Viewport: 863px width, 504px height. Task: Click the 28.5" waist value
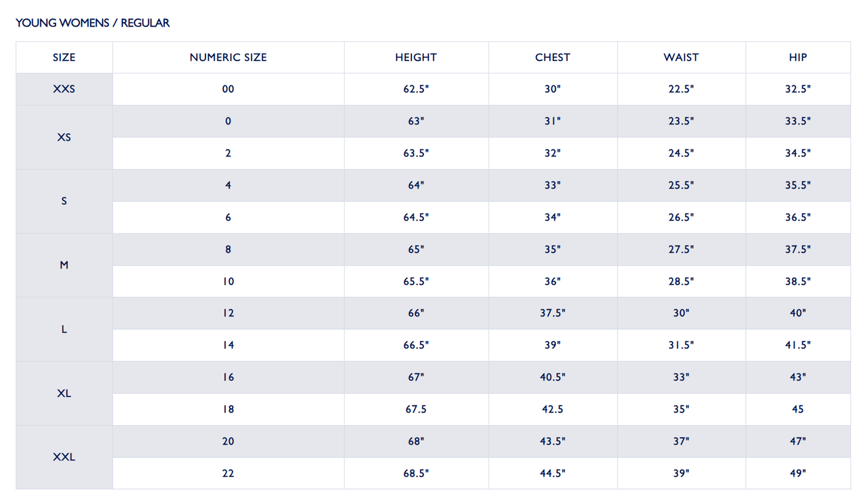pyautogui.click(x=681, y=281)
